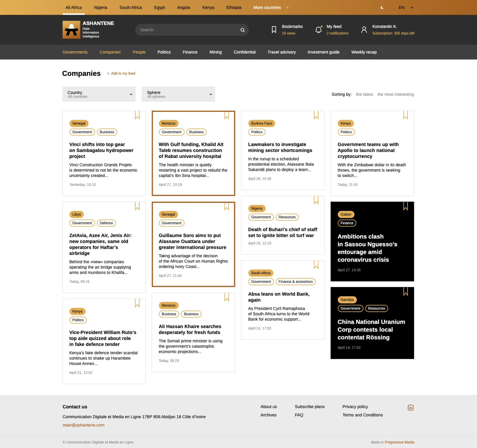The image size is (477, 448).
Task: Open the China National Uranium Corp headline
Action: click(x=371, y=330)
